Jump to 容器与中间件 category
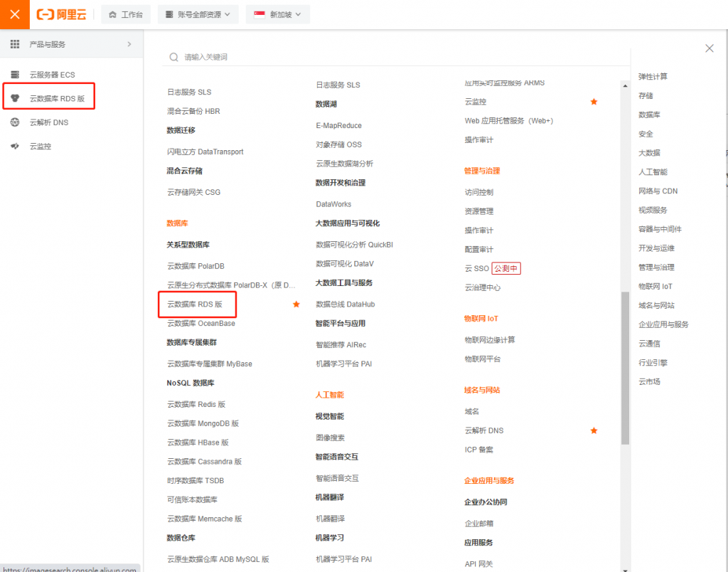The height and width of the screenshot is (572, 728). [x=660, y=229]
